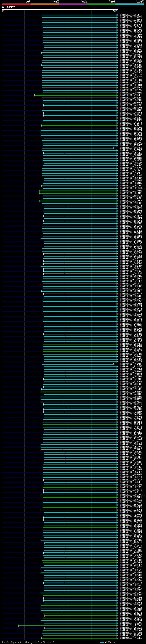
Task: Select hit label UniRef100_P36415
Action: pyautogui.click(x=131, y=45)
